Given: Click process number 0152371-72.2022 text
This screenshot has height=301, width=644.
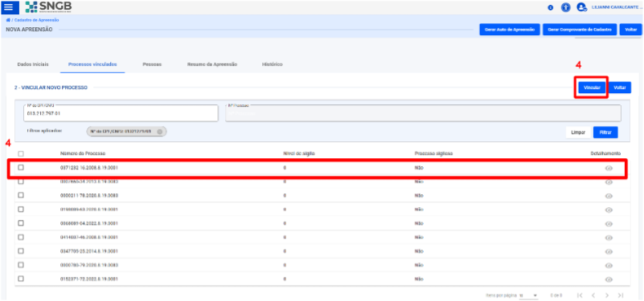Looking at the screenshot, I should tap(89, 279).
